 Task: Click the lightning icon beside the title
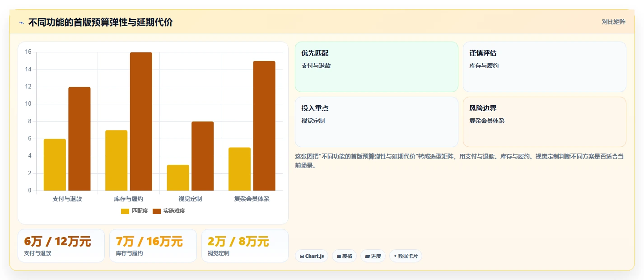point(21,23)
